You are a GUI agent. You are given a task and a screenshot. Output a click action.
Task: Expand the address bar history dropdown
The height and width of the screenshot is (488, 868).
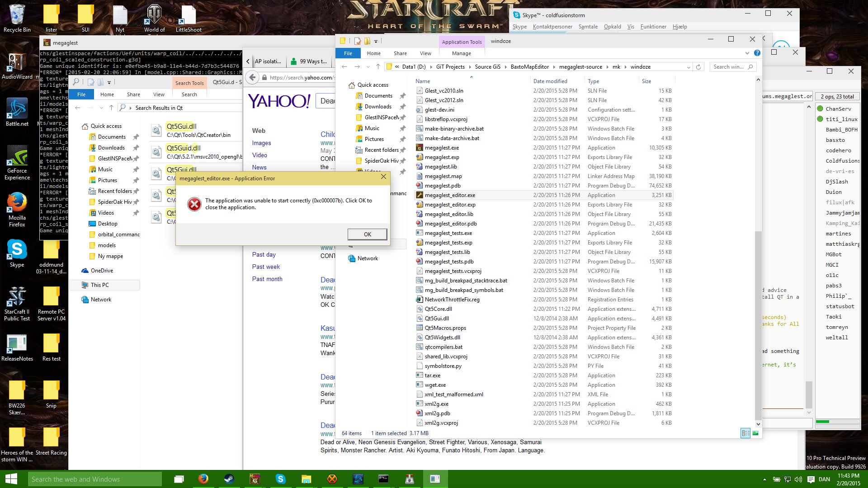[689, 67]
